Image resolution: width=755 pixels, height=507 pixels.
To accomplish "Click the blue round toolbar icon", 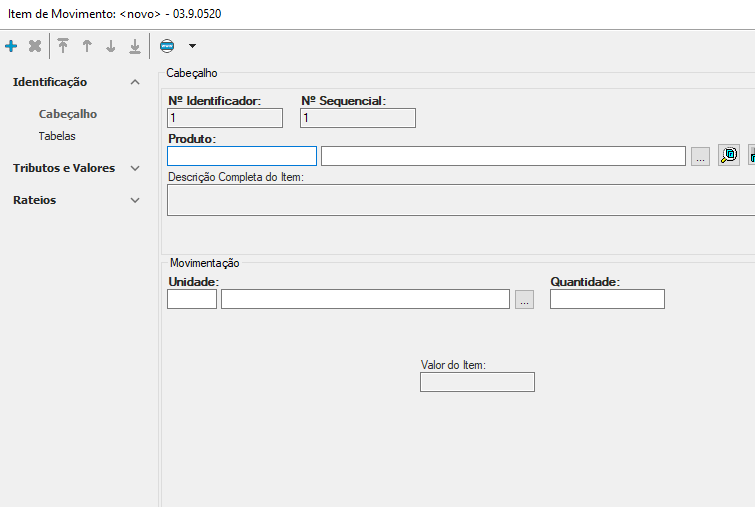I will click(x=167, y=46).
